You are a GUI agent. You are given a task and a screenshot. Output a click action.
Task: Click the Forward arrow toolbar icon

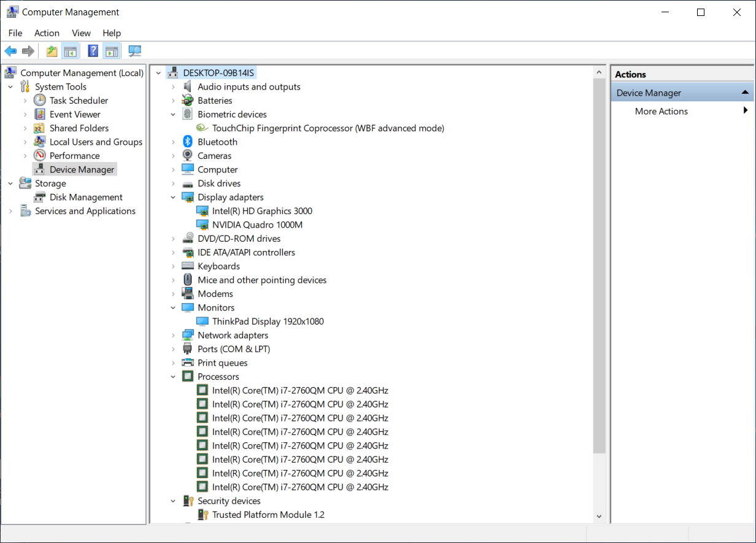[x=28, y=52]
